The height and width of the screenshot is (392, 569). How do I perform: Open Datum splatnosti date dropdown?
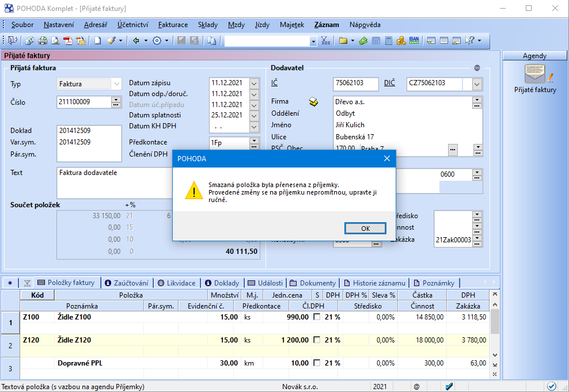coord(254,116)
